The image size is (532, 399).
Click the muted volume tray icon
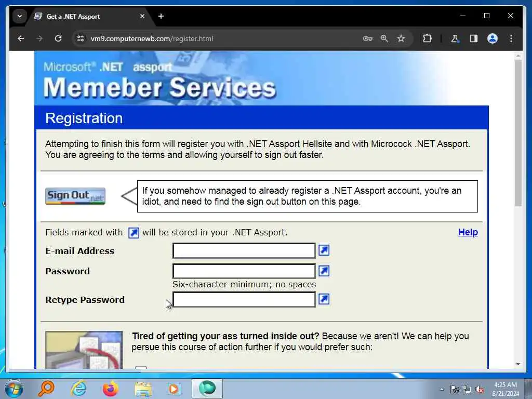(480, 389)
